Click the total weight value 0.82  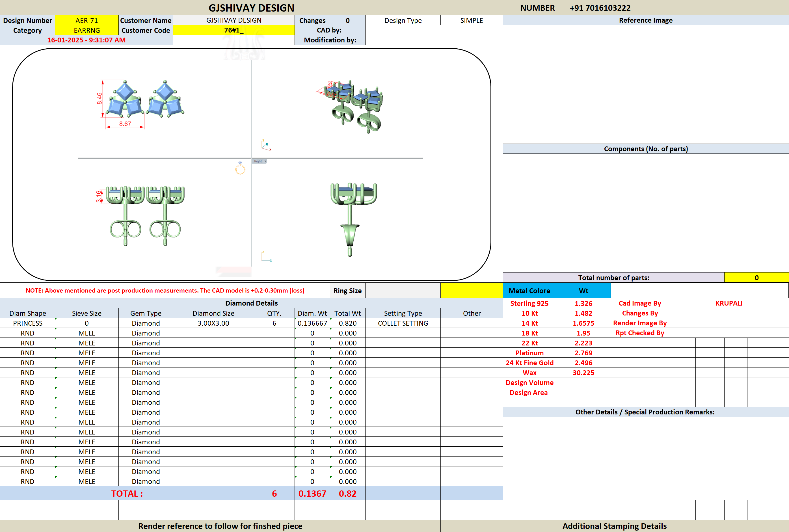348,494
